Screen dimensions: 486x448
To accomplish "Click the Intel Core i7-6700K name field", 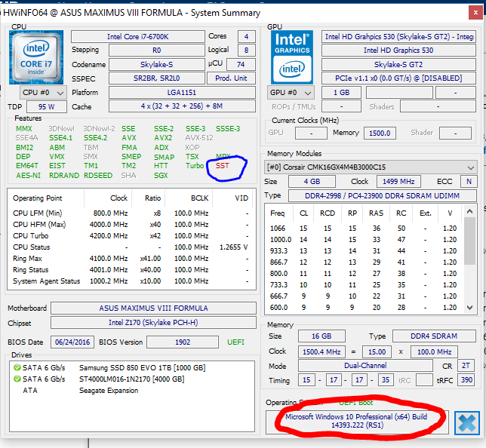I will pyautogui.click(x=138, y=36).
